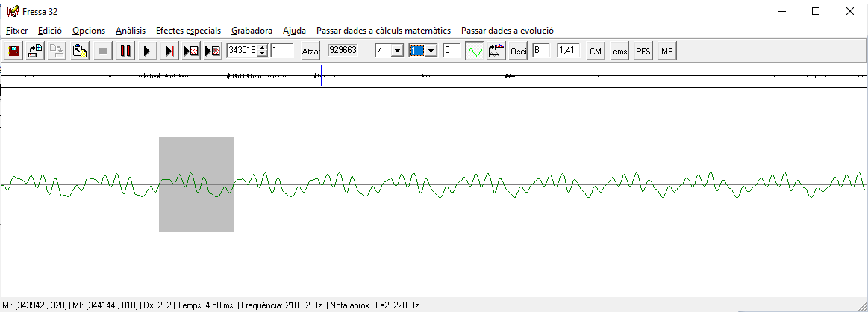Toggle the CM button
868x312 pixels.
click(595, 51)
